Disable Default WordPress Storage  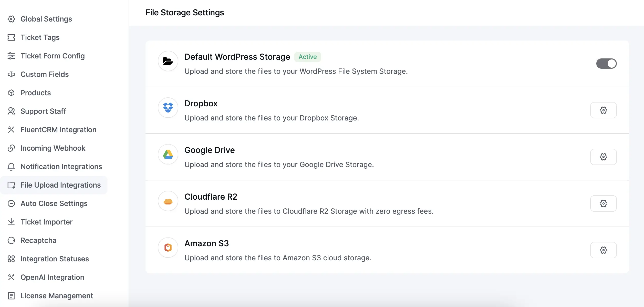606,63
